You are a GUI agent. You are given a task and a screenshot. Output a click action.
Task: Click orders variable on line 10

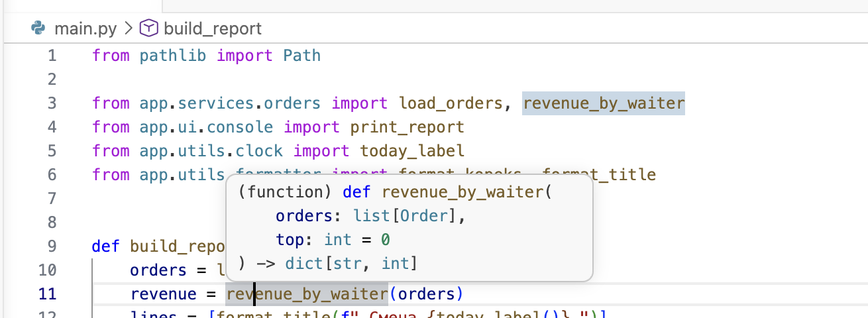click(159, 270)
